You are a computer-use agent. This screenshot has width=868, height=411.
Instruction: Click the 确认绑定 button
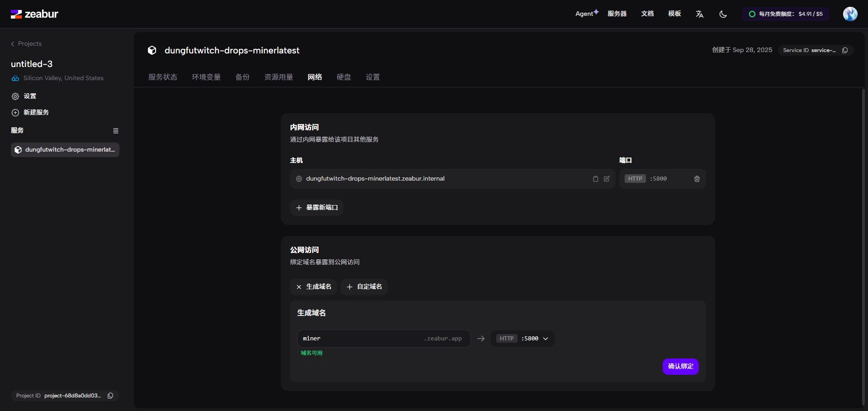coord(680,367)
